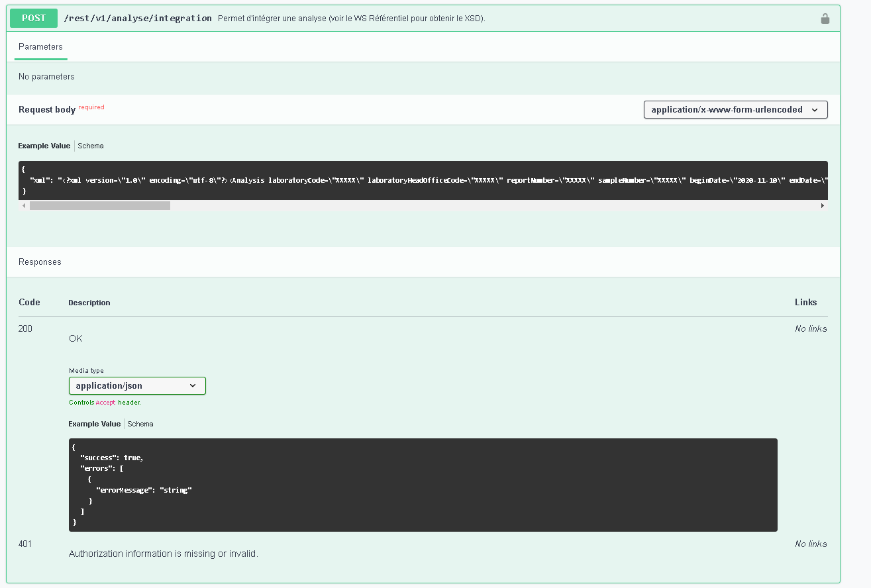Switch to Schema view for the 200 response
Screen dimensions: 871x588
tap(140, 424)
